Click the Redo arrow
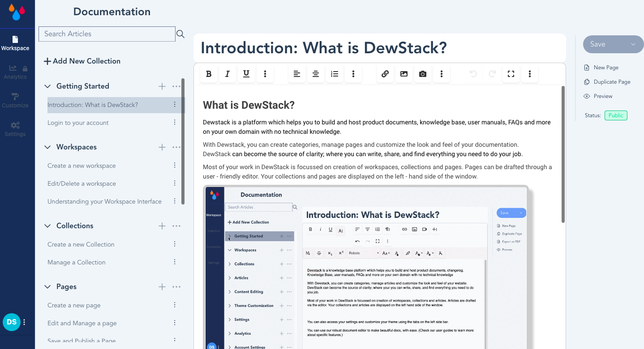The width and height of the screenshot is (644, 349). click(492, 74)
